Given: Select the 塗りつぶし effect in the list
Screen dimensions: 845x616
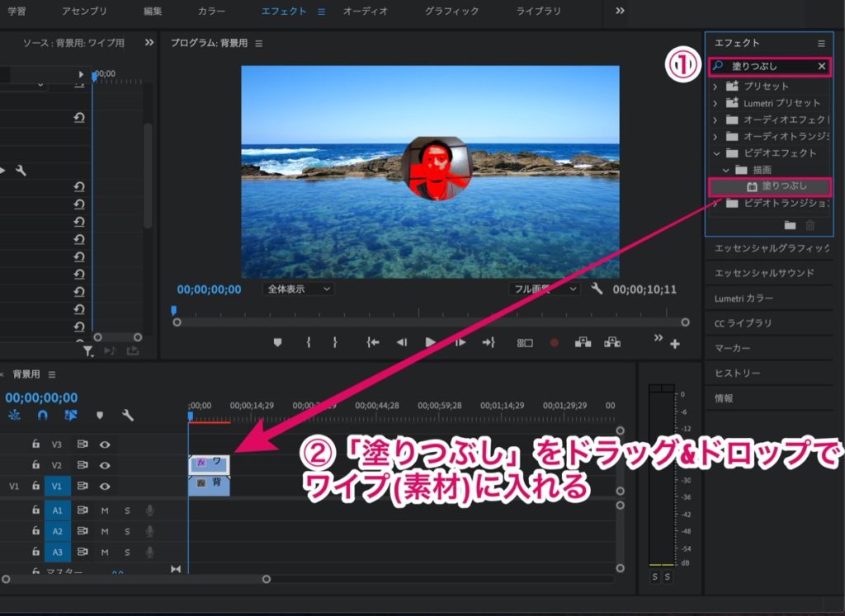Looking at the screenshot, I should 770,186.
